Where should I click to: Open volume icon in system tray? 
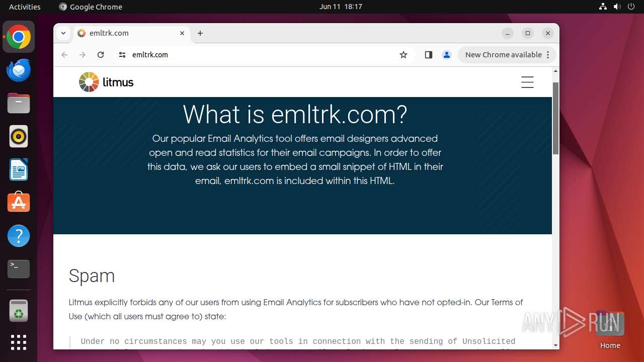(x=617, y=7)
